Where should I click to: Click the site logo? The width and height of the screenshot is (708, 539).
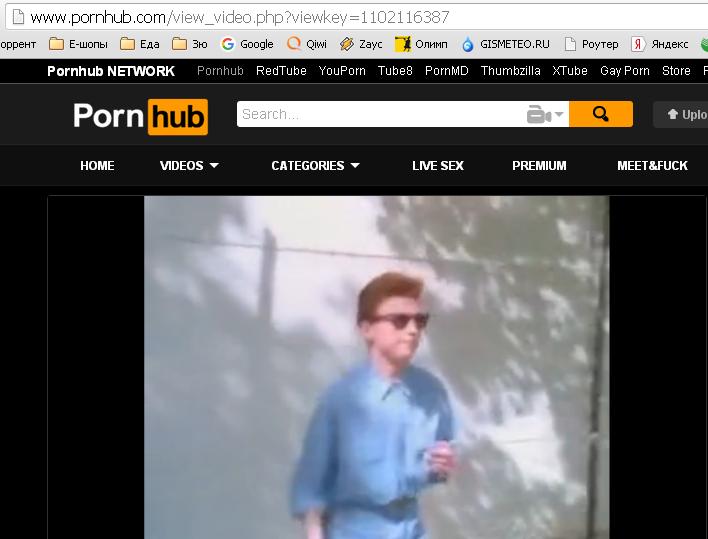[x=140, y=116]
